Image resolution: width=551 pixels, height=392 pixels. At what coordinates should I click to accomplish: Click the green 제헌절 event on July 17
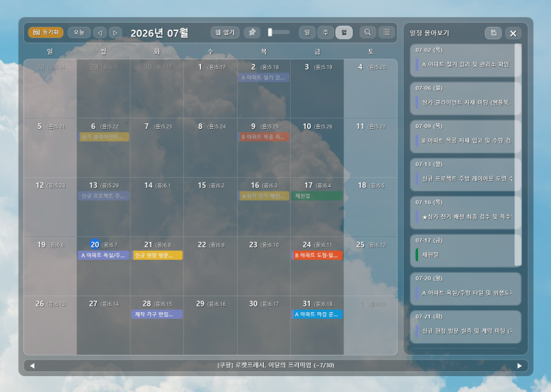click(x=318, y=196)
